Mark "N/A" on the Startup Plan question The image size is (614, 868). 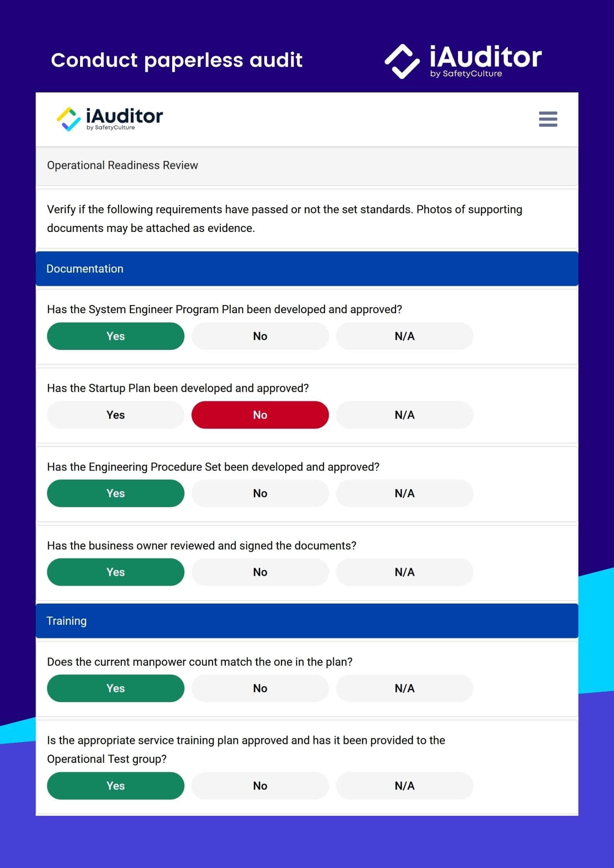click(405, 415)
